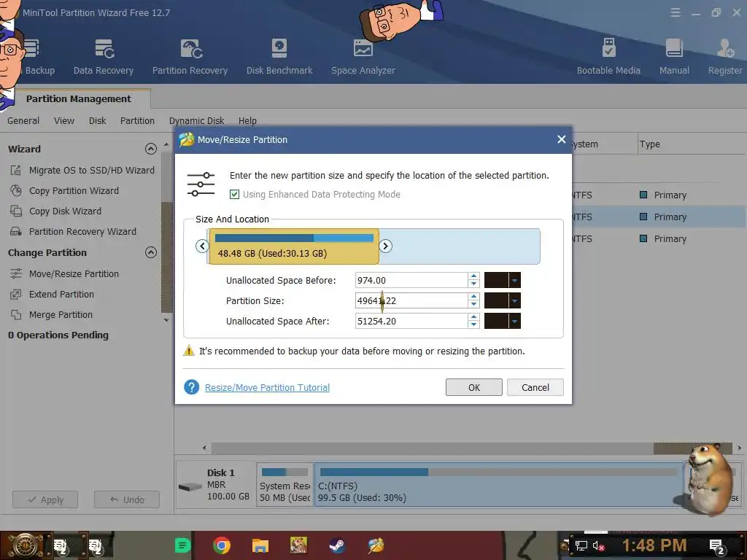Open Chrome from the taskbar

[222, 545]
